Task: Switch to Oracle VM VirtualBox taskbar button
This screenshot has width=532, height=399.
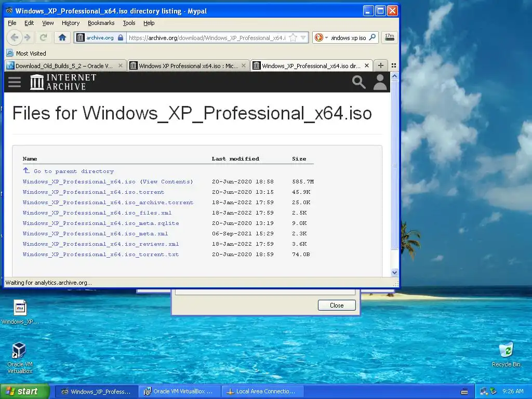Action: click(179, 392)
